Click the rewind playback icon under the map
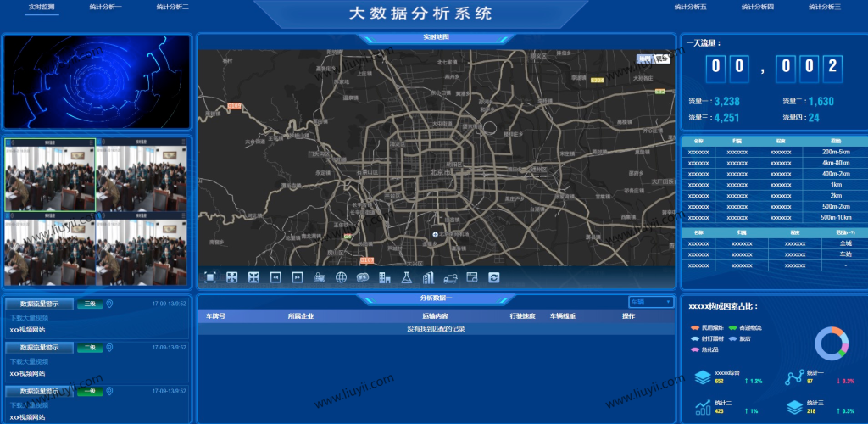This screenshot has height=424, width=868. 275,277
